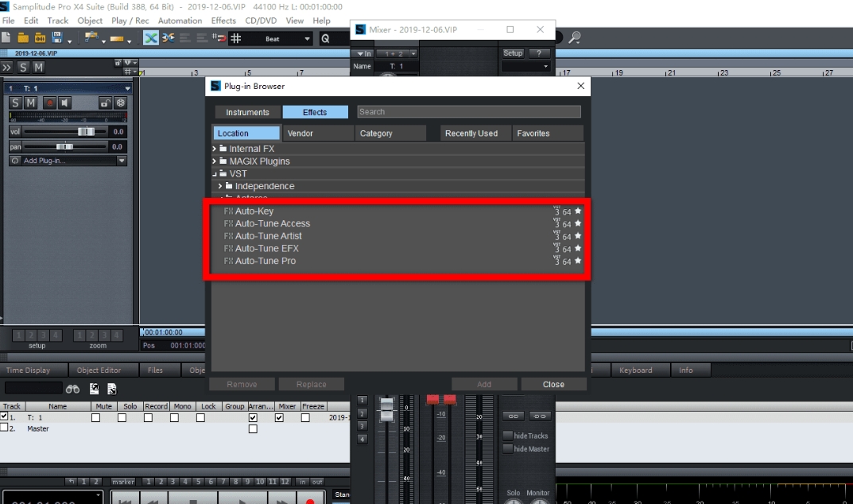The image size is (853, 504).
Task: Uncheck the Mixer box for track T: 1
Action: point(279,417)
